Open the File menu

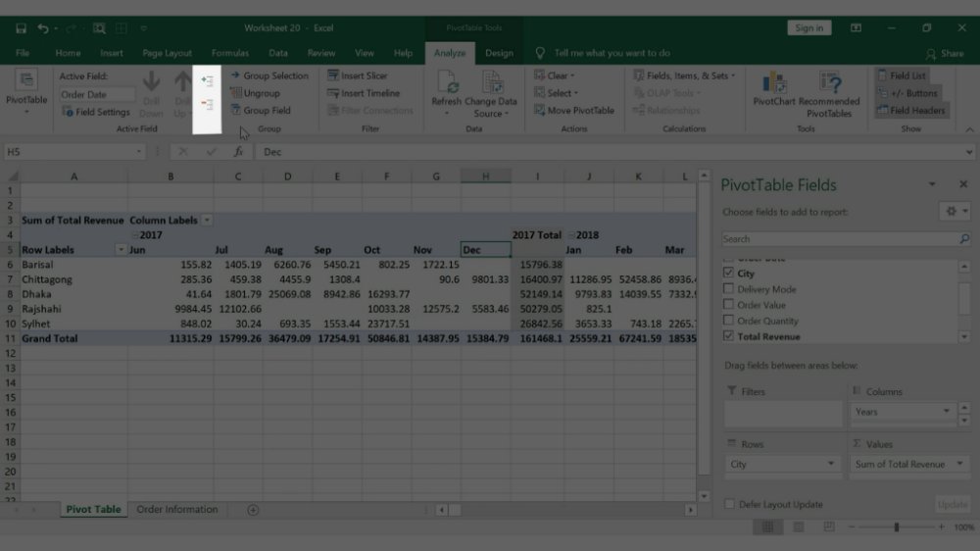(23, 53)
